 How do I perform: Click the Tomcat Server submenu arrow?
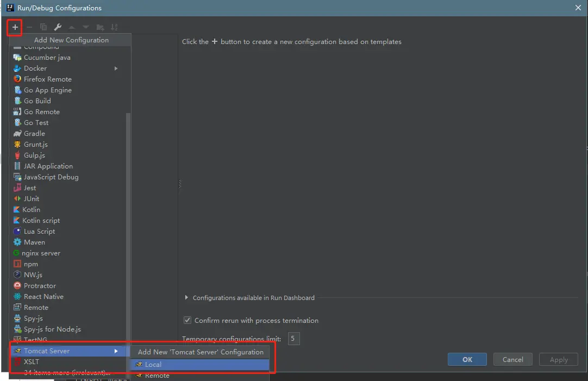(116, 351)
